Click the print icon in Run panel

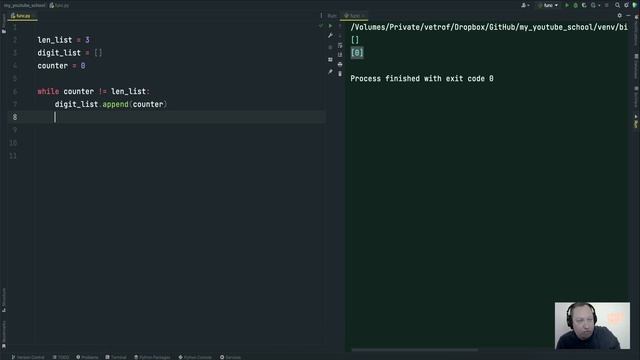pos(340,64)
